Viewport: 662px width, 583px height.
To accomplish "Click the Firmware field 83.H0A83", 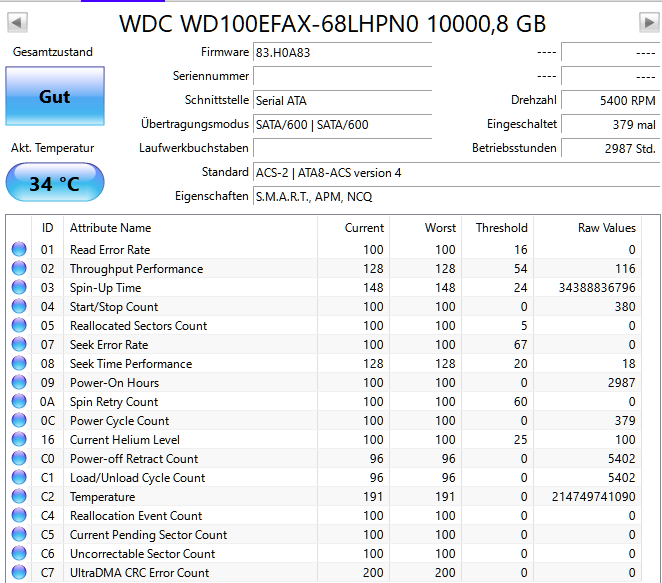I will tap(342, 53).
